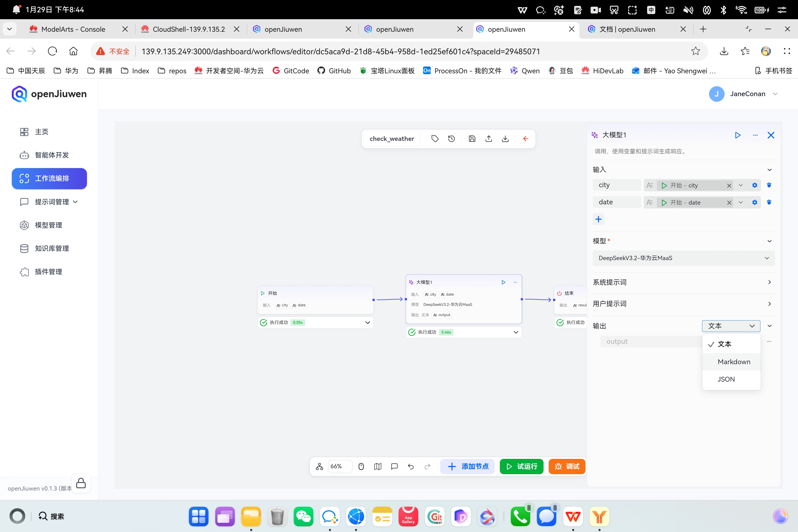This screenshot has height=532, width=798.
Task: Expand 大模型1 execution result details
Action: pos(516,332)
